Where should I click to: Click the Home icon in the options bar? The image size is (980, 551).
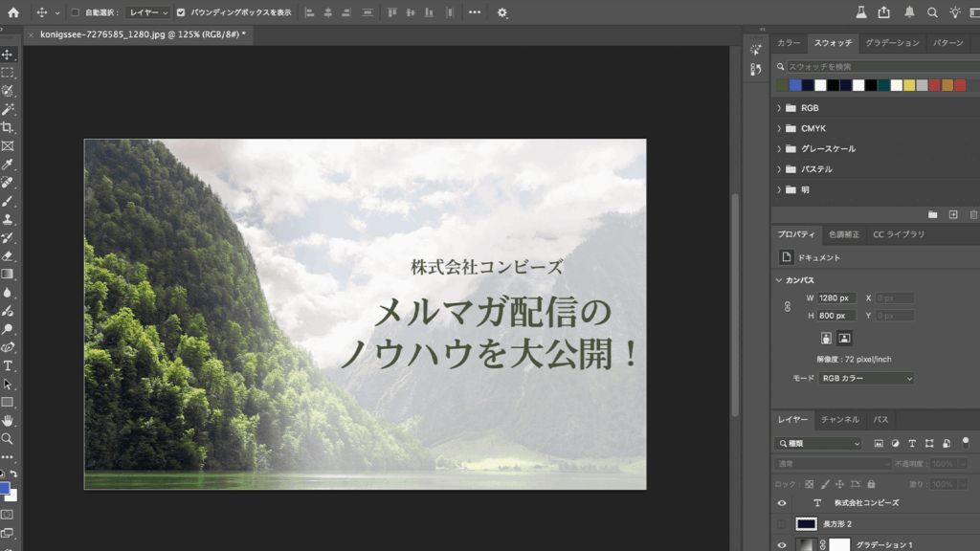tap(13, 12)
